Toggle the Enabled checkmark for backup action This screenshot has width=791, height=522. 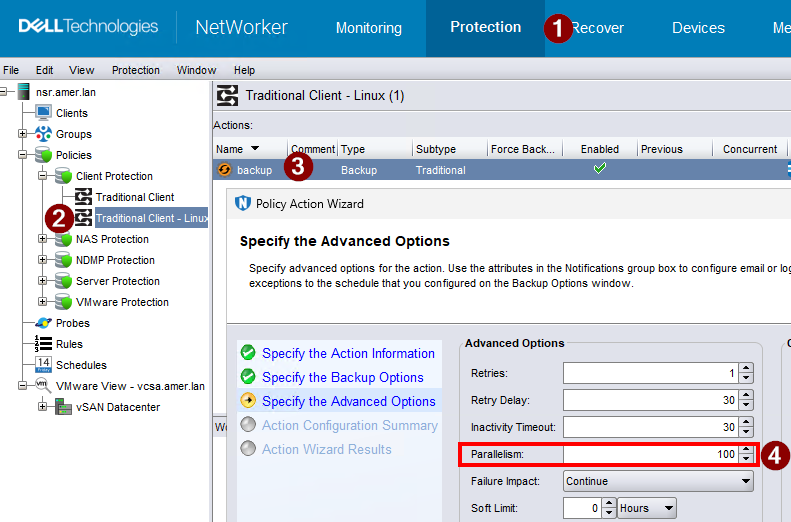tap(600, 169)
